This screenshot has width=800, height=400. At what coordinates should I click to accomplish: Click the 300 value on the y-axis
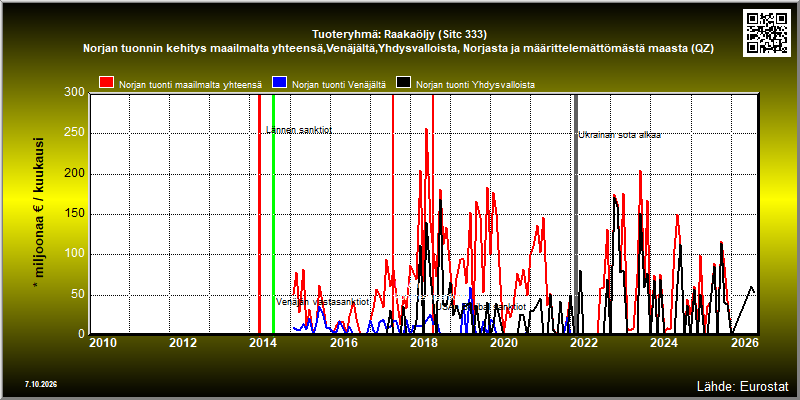coord(75,92)
